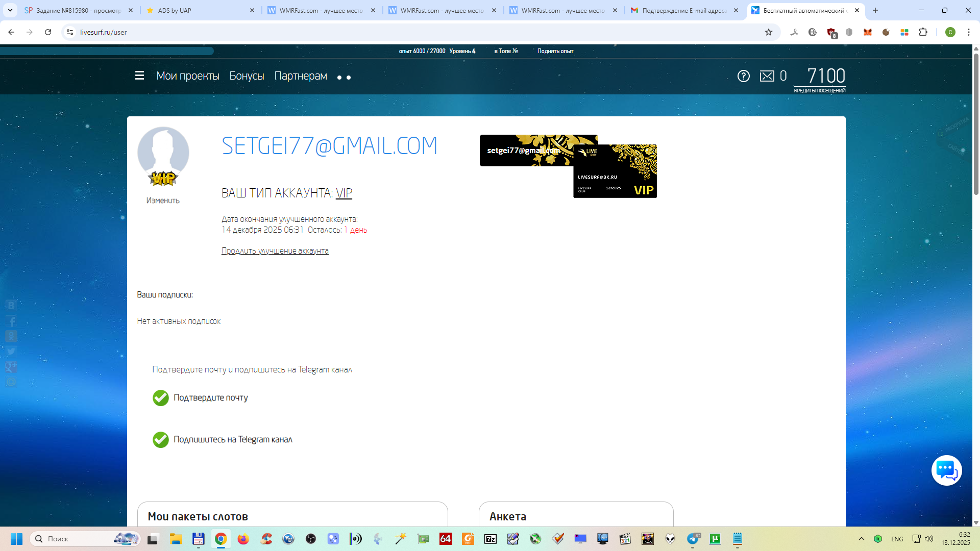The image size is (980, 551).
Task: Click Telegram subscription green checkmark
Action: 161,440
